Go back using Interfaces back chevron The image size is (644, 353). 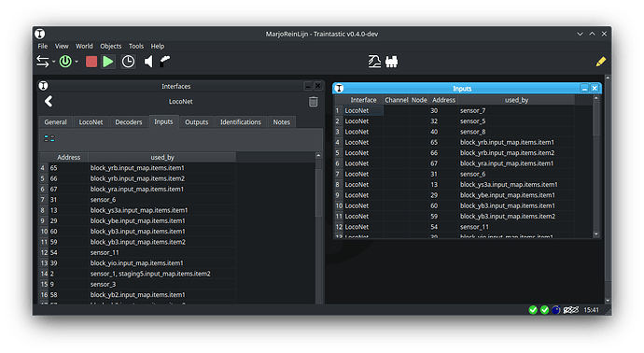coord(49,101)
